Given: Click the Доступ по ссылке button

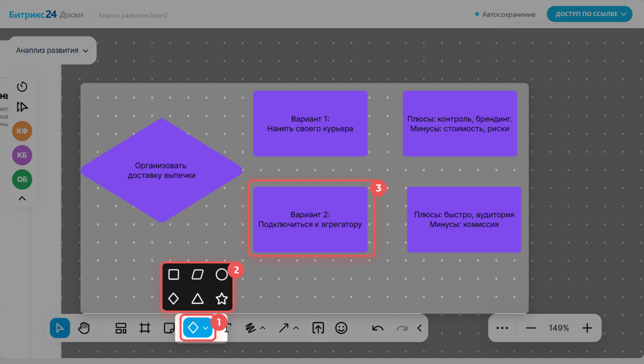Looking at the screenshot, I should coord(589,14).
